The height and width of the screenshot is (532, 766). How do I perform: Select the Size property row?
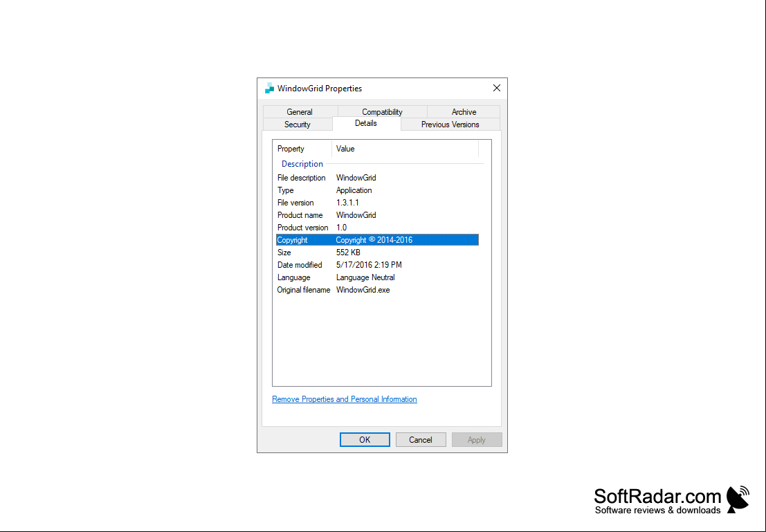(377, 253)
